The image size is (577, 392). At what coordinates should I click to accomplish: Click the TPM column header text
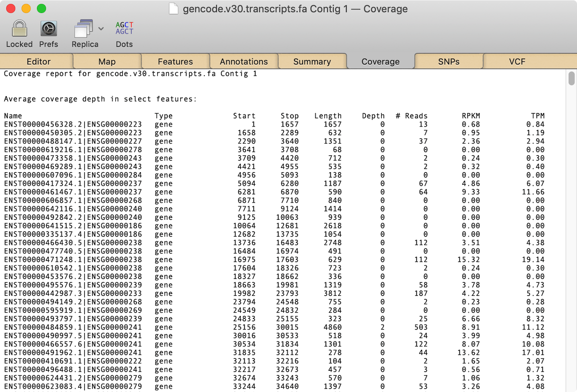coord(537,116)
